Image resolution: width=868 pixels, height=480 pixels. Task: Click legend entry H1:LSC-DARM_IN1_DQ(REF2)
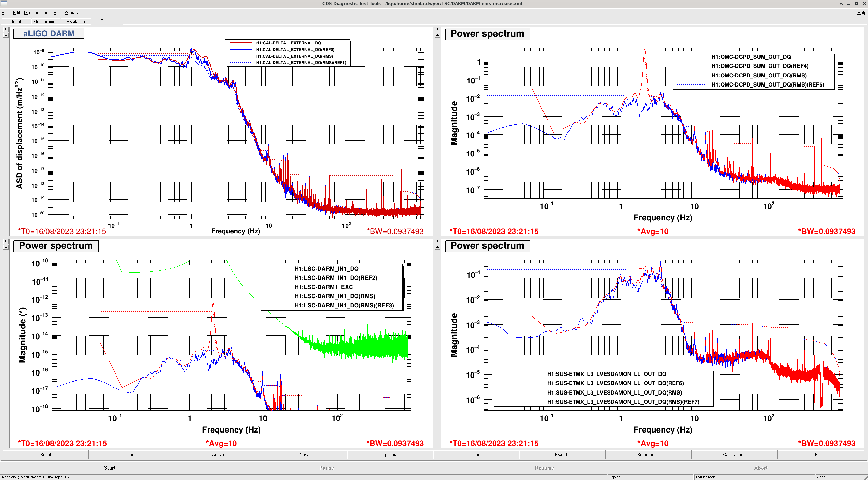[336, 278]
